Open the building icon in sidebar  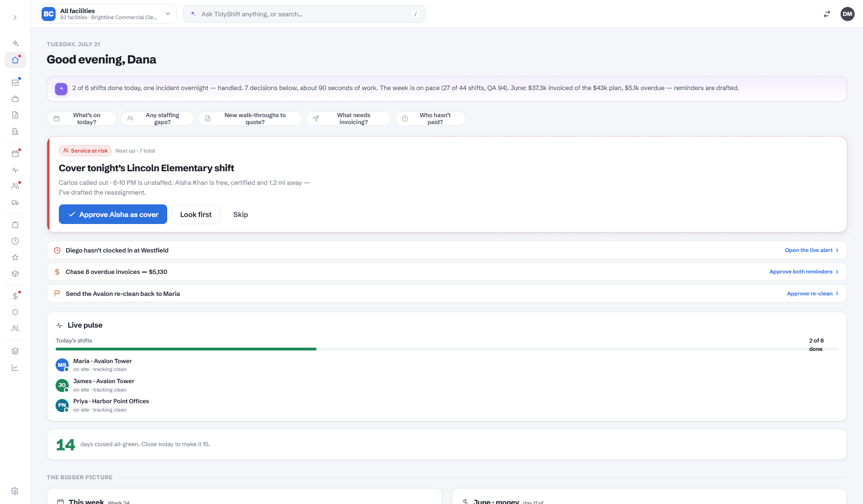pos(15,132)
